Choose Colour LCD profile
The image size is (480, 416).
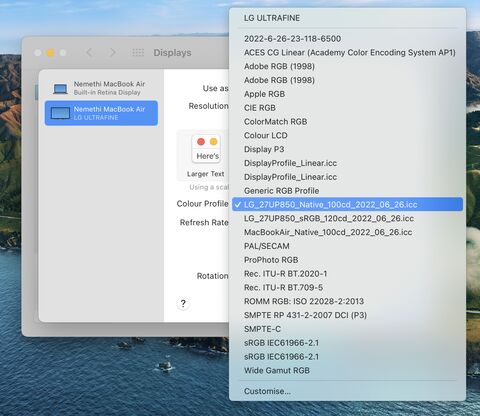pyautogui.click(x=347, y=135)
